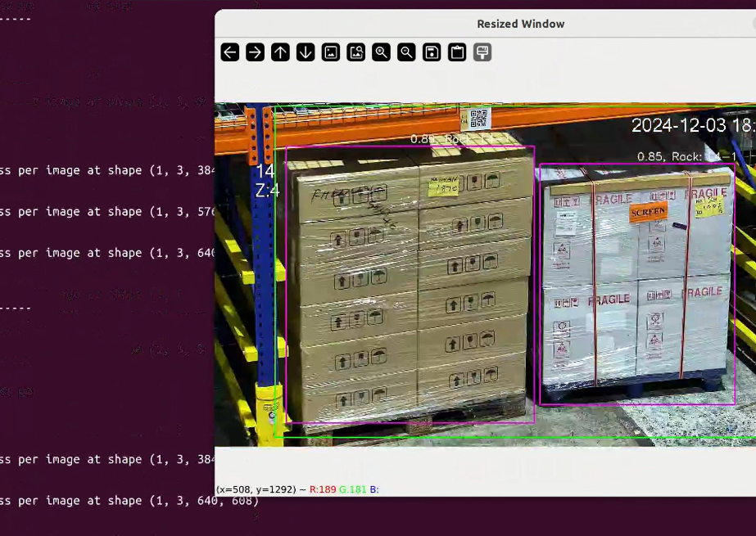This screenshot has width=756, height=536.
Task: Zoom in using the magnifier plus icon
Action: [x=382, y=52]
